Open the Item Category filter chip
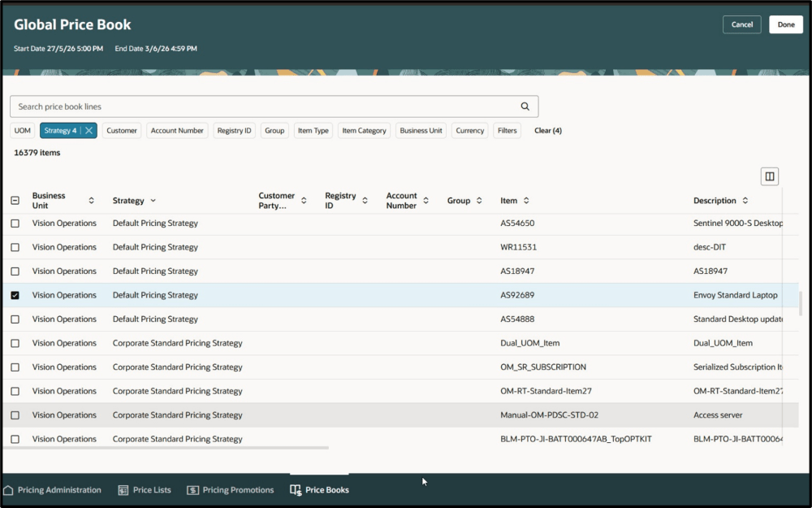The width and height of the screenshot is (812, 508). (364, 131)
